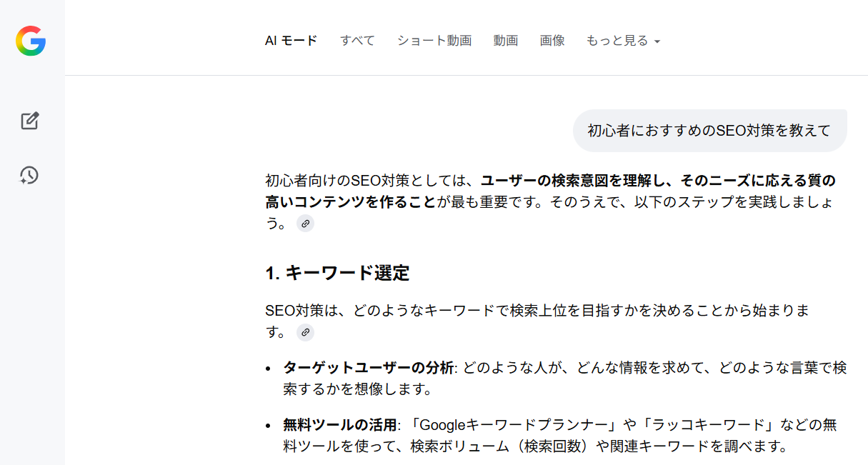This screenshot has width=868, height=465.
Task: Open AI Mode history
Action: click(29, 175)
